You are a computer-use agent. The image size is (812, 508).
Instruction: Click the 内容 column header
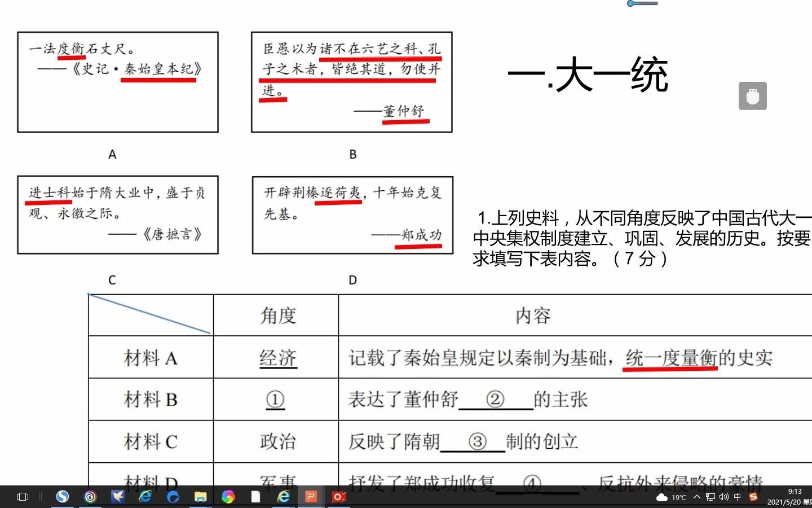coord(533,316)
